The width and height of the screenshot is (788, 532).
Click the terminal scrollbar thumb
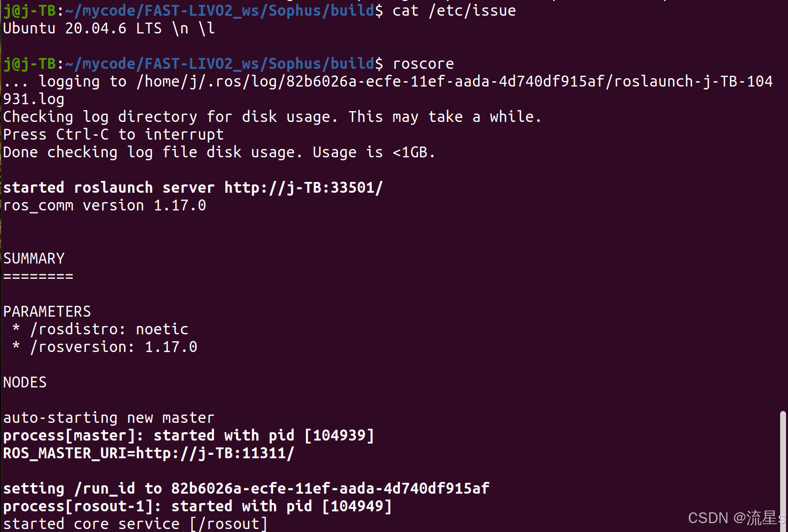pyautogui.click(x=783, y=471)
